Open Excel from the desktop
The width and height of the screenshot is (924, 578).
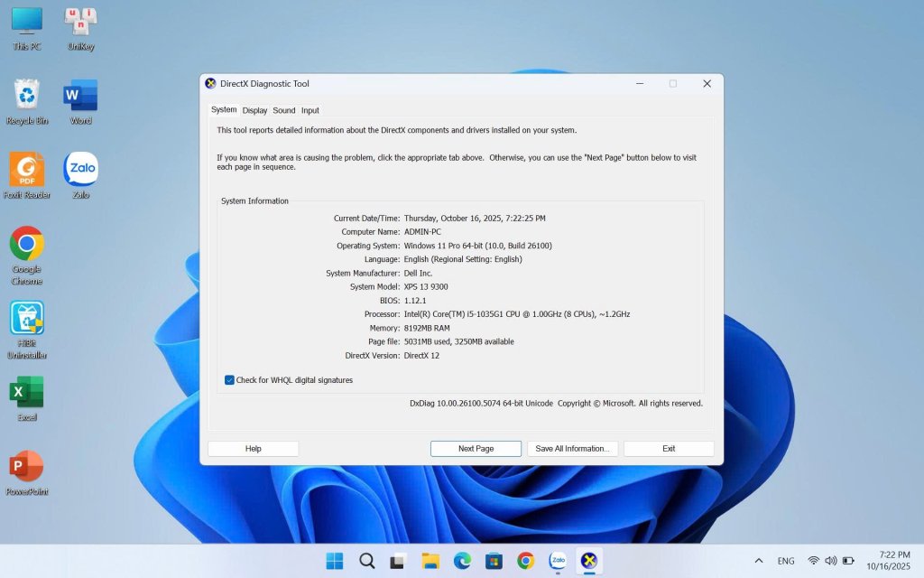point(27,393)
